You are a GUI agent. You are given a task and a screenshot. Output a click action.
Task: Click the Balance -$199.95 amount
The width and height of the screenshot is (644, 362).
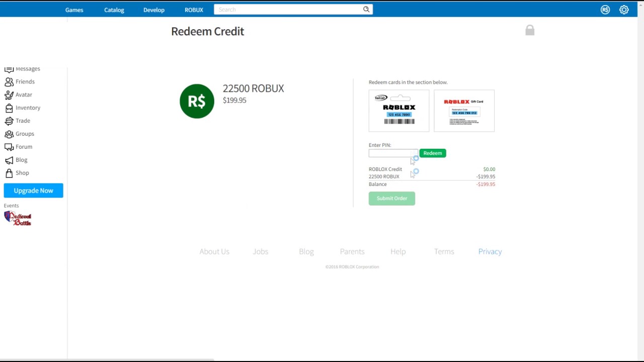(x=486, y=184)
